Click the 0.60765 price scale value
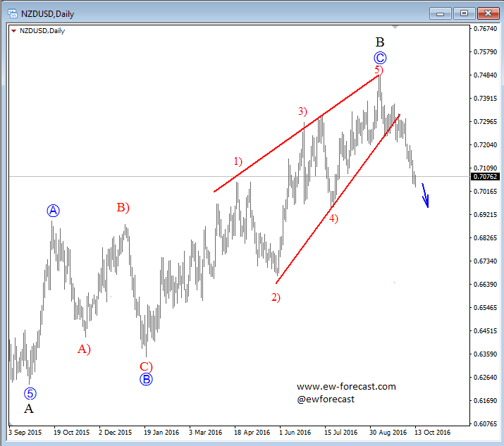This screenshot has height=446, width=504. coord(486,424)
